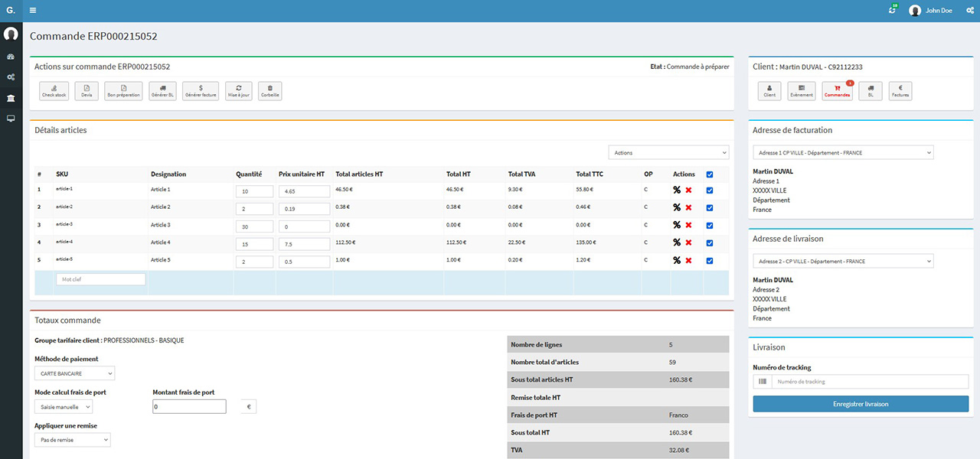Delete article-1 using red cross icon

tap(688, 190)
